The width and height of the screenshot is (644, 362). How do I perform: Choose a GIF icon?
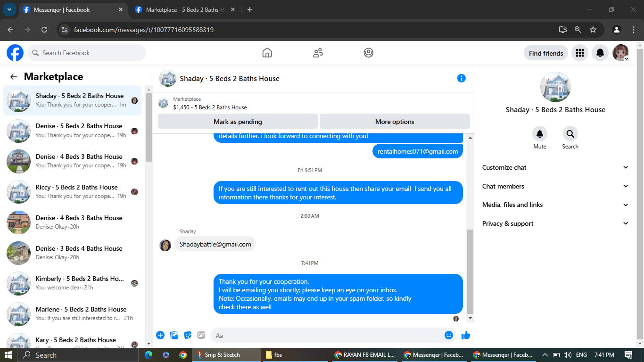[x=201, y=335]
